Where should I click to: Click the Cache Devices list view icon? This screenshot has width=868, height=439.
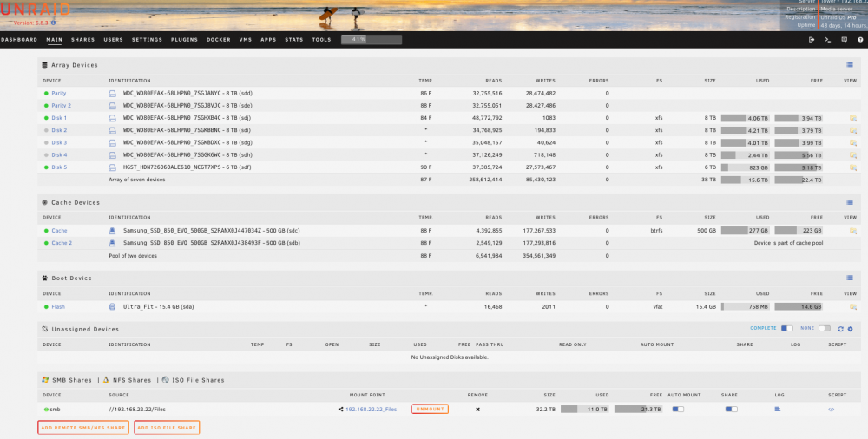click(x=850, y=202)
